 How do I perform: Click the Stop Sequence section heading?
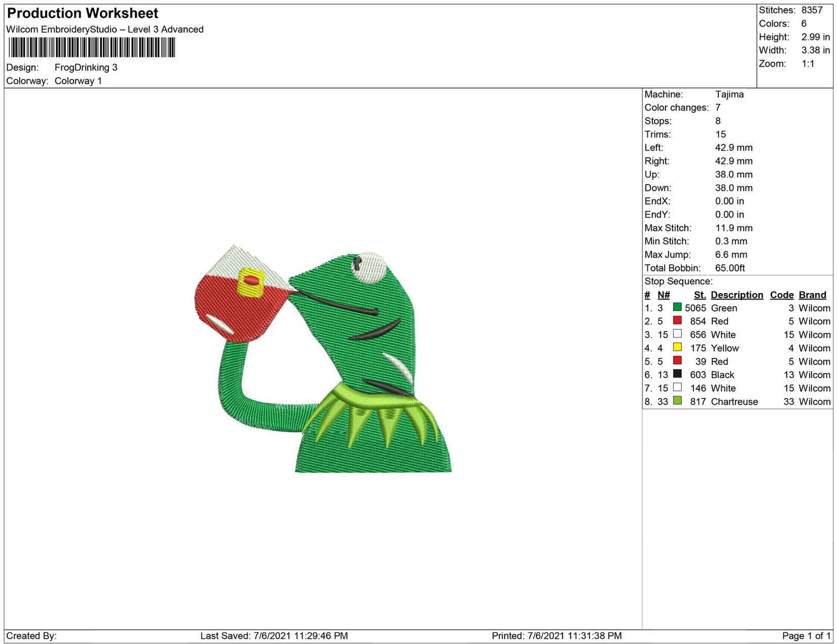point(678,281)
